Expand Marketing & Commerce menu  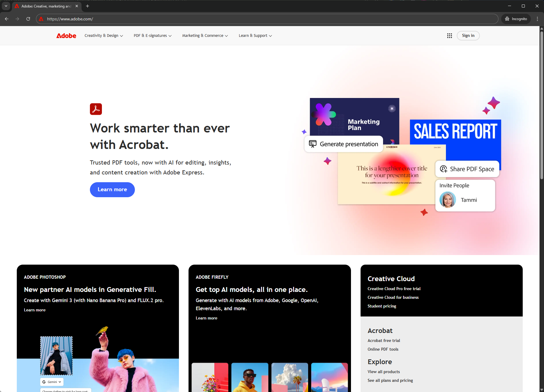tap(205, 36)
